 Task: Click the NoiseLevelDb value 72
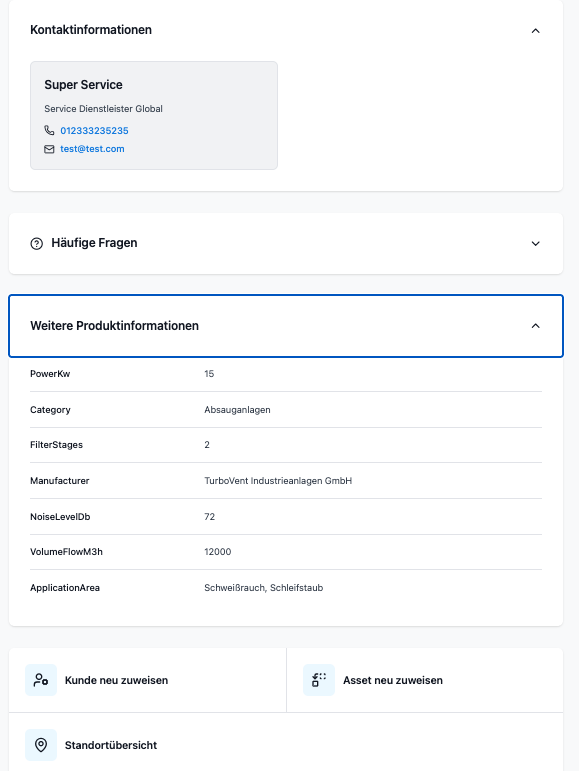click(x=209, y=517)
